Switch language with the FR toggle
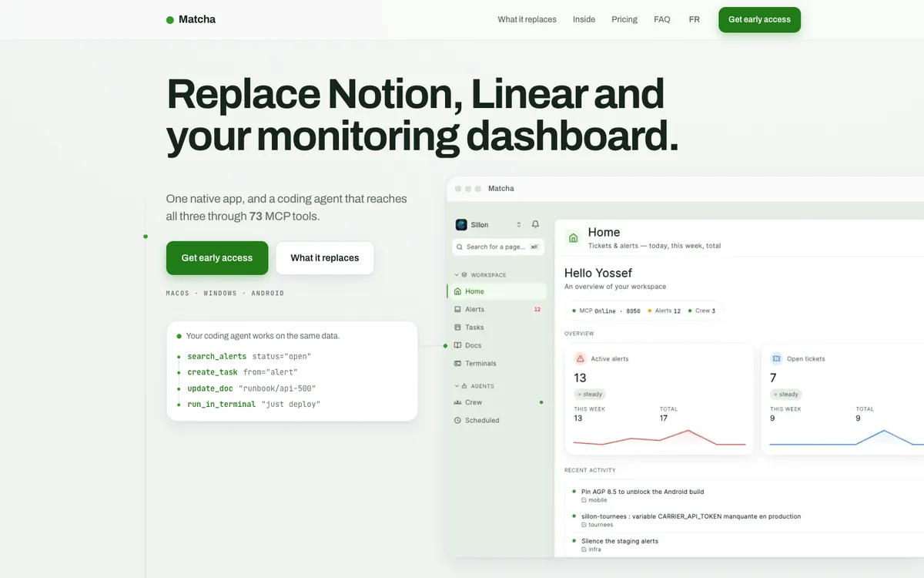 pos(695,19)
